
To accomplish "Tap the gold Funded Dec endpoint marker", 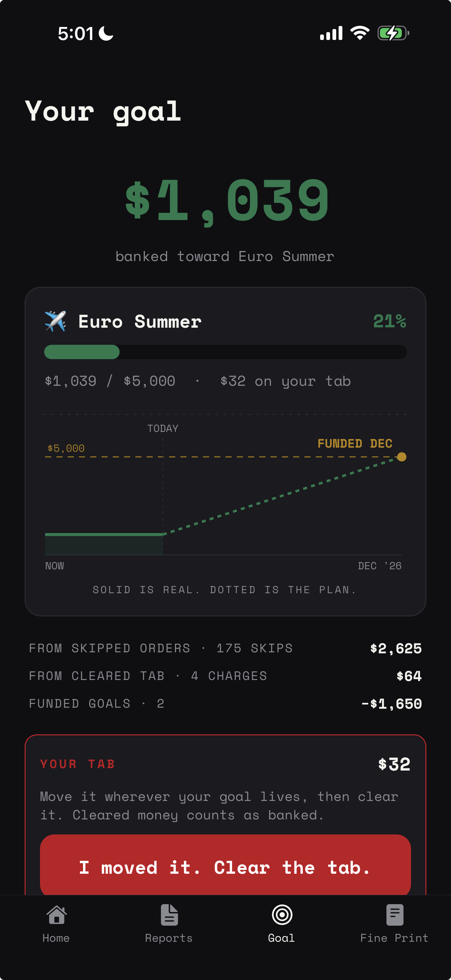I will point(401,457).
